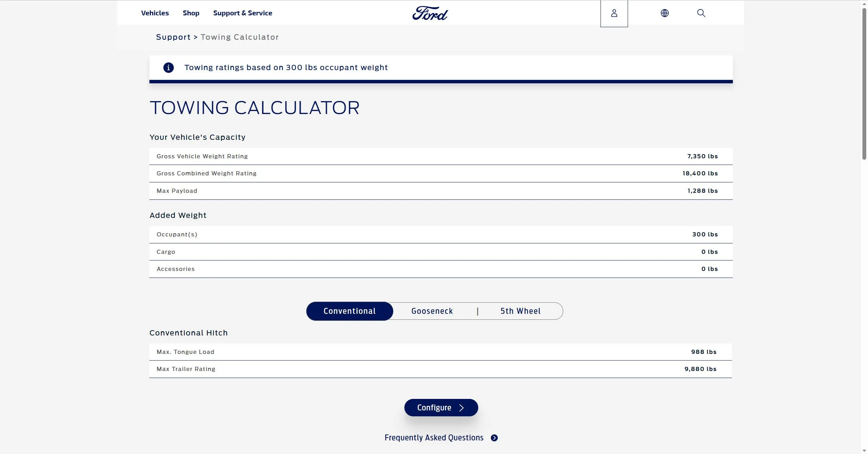Click the Occupant(s) row label

click(177, 234)
